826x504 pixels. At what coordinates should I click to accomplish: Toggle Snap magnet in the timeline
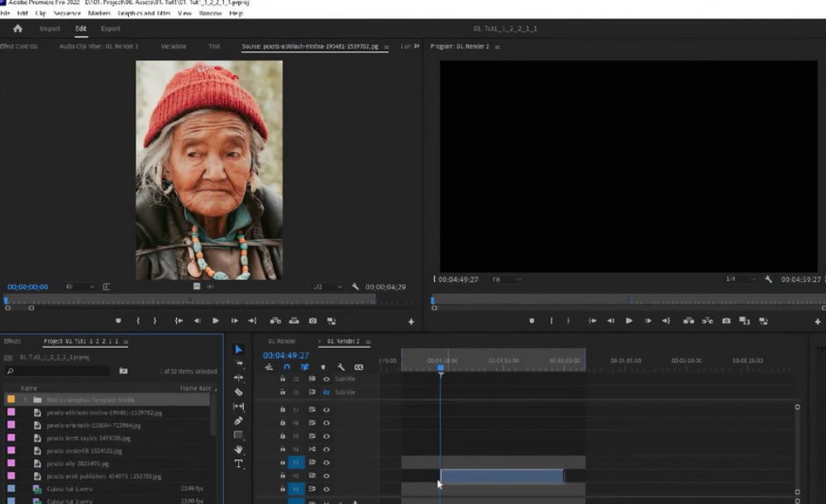(x=287, y=367)
